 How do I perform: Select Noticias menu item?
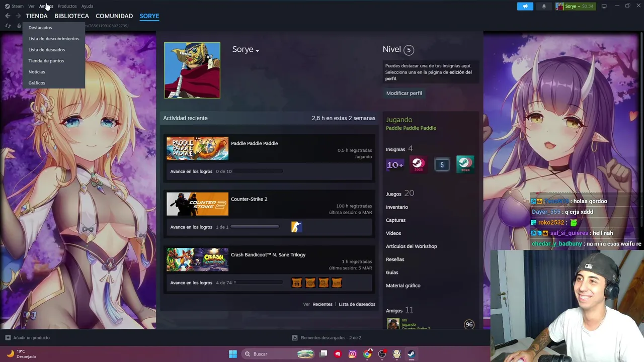point(54,72)
